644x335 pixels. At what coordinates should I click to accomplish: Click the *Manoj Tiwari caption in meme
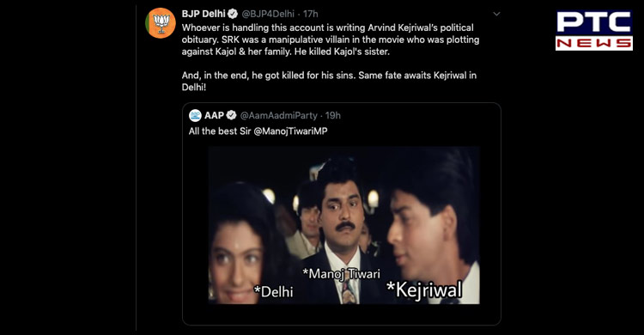coord(341,274)
